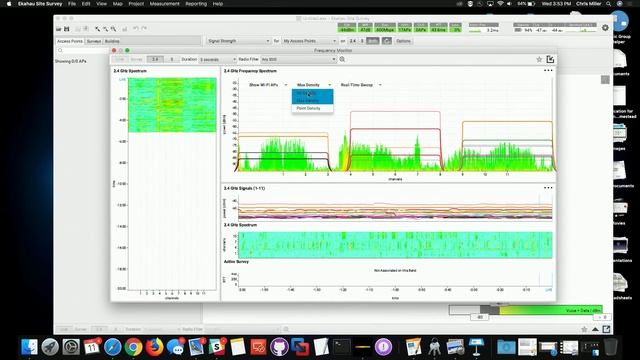Screen dimensions: 640x360
Task: Open Safari from the Dock
Action: 112,347
